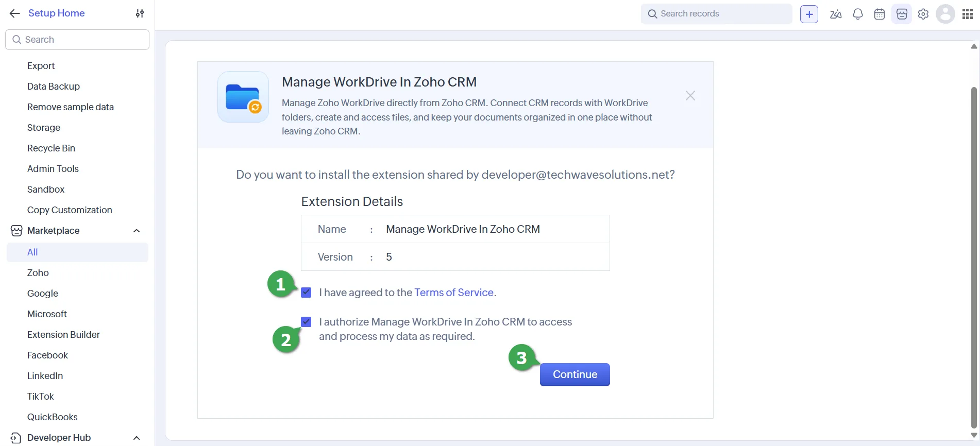The image size is (980, 446).
Task: Click Continue to install the extension
Action: click(575, 374)
